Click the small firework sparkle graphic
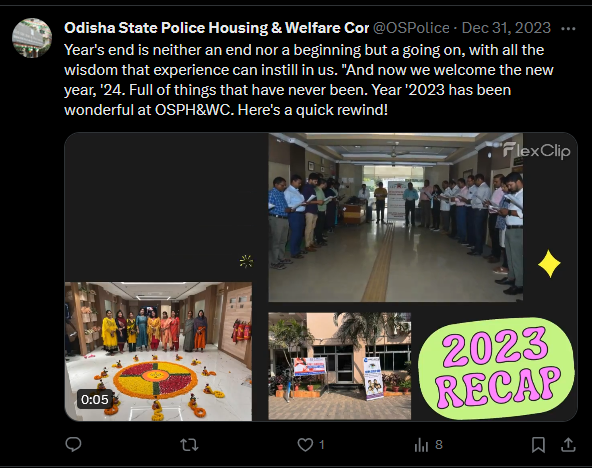The image size is (592, 468). 246,261
